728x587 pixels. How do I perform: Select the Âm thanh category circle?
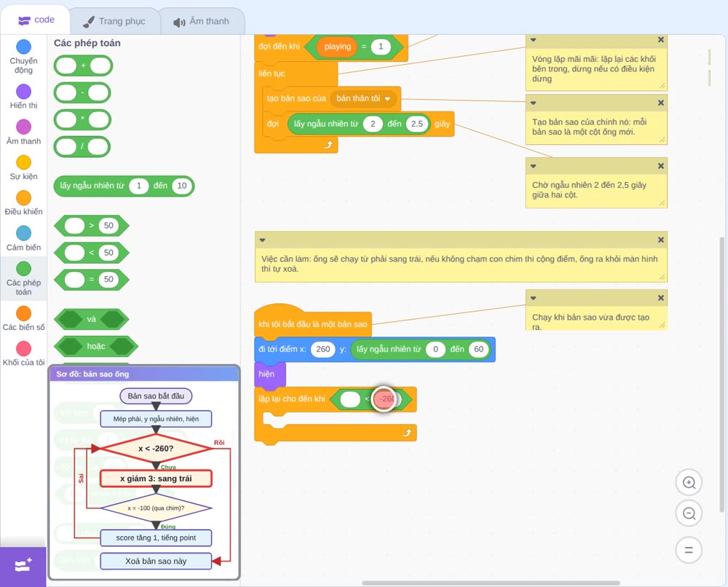[24, 127]
